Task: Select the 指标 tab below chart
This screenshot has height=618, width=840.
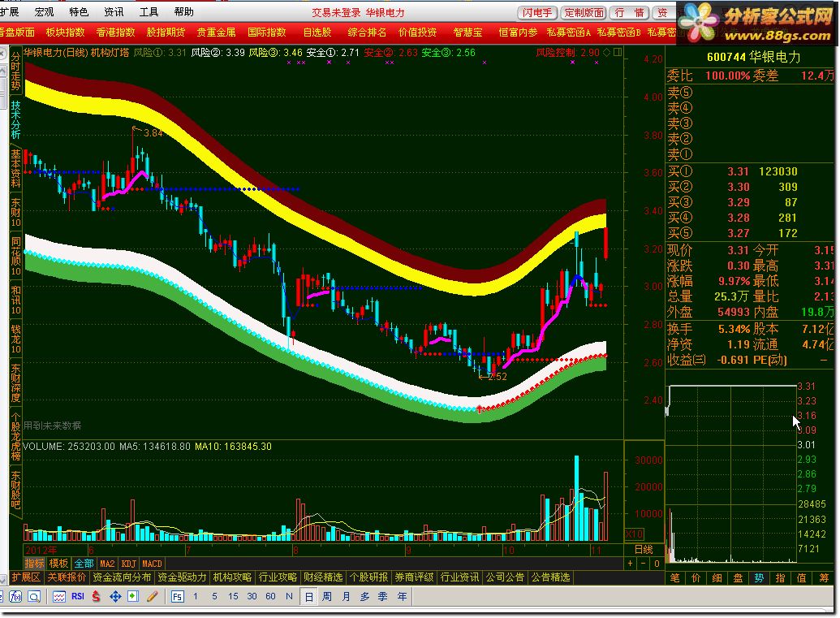Action: 34,564
